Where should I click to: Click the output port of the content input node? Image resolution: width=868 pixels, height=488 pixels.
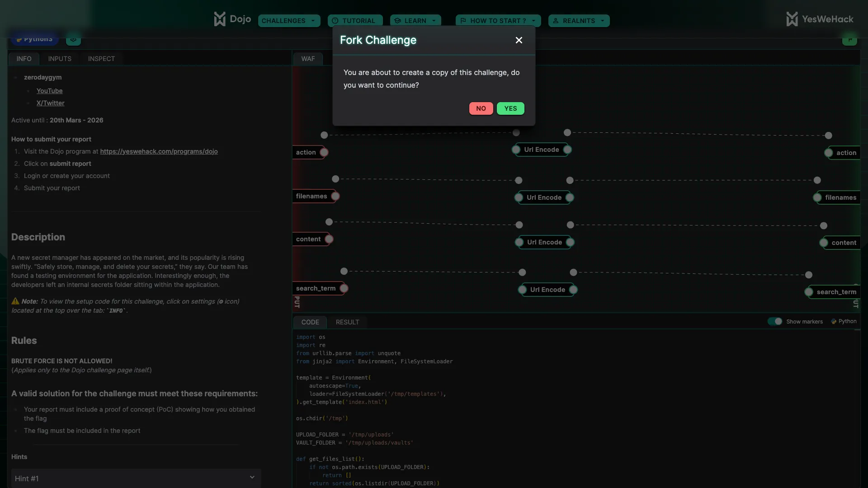point(329,239)
